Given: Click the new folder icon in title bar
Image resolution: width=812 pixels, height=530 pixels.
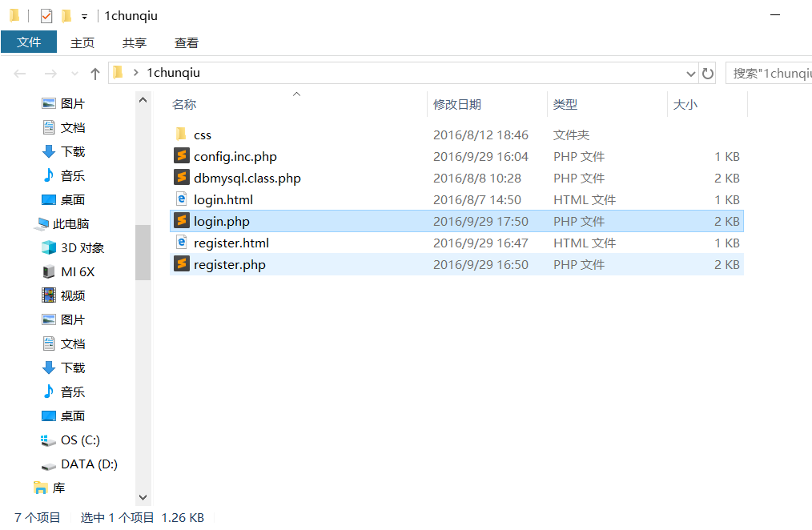Looking at the screenshot, I should (66, 16).
